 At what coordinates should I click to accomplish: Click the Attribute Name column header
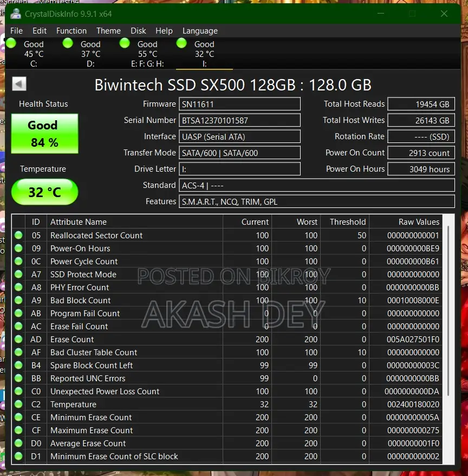click(135, 222)
